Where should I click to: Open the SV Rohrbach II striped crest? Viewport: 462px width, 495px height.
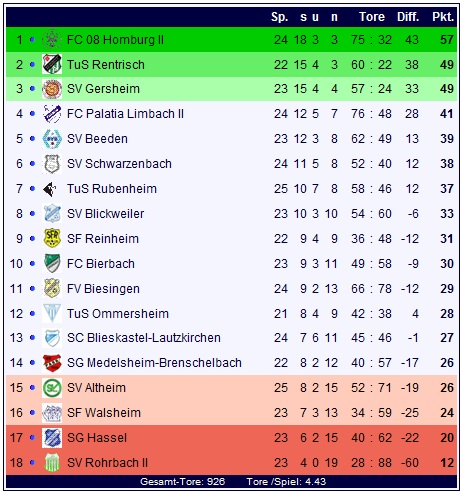[x=52, y=463]
